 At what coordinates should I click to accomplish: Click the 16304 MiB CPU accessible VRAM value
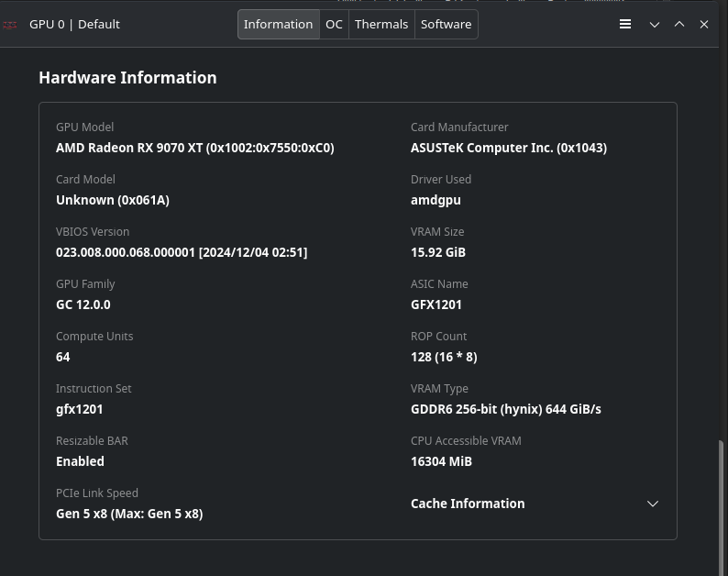[441, 461]
